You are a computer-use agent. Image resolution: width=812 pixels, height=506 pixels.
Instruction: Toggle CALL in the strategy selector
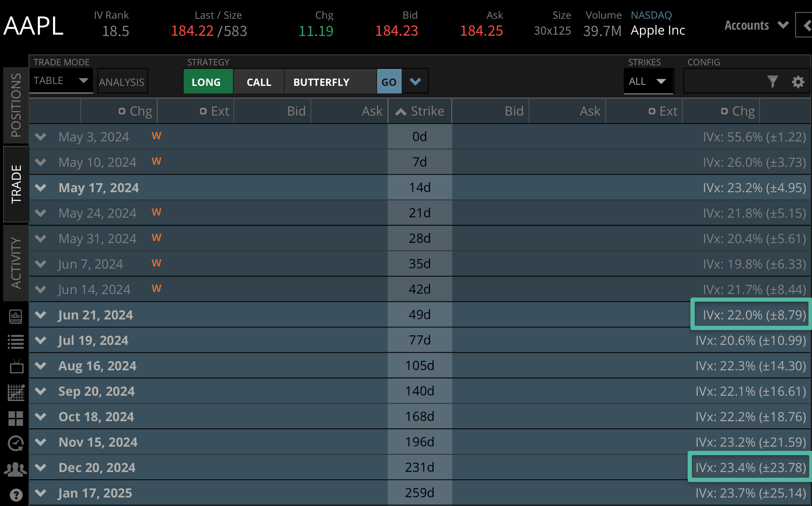259,81
